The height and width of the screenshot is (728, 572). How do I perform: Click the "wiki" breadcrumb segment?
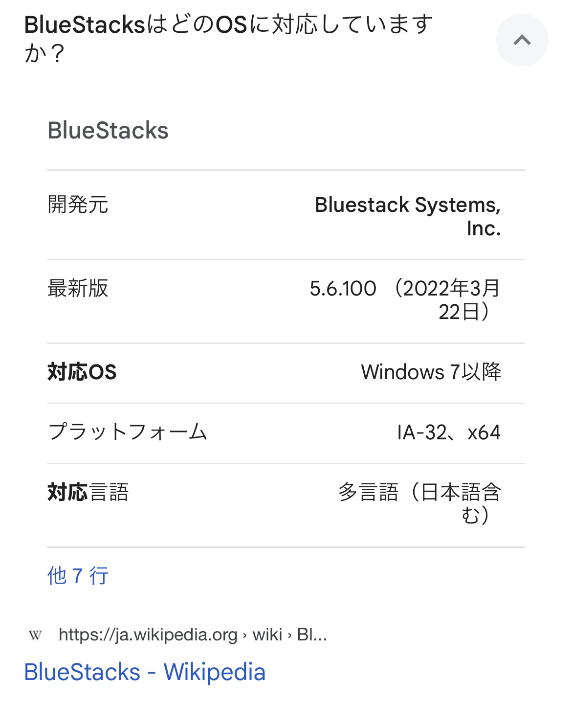point(267,635)
